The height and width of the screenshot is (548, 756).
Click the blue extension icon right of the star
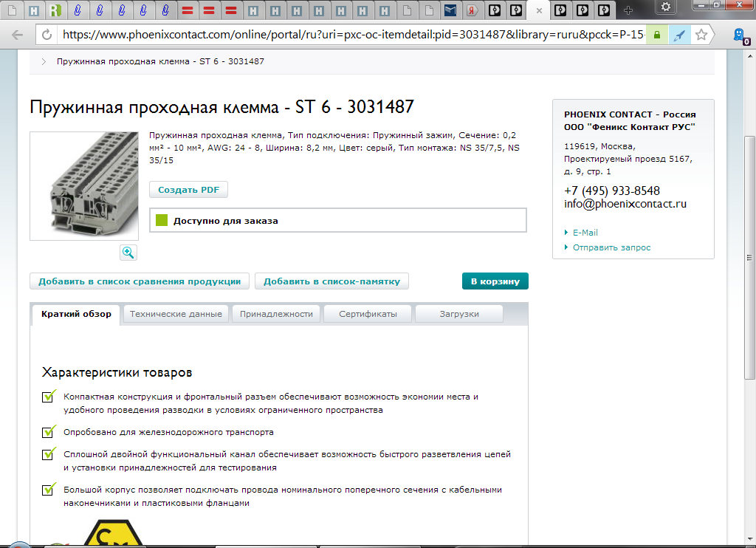[738, 35]
